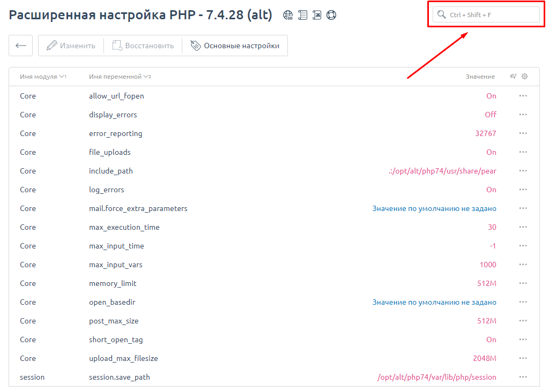
Task: Open the three-dot menu for memory_limit
Action: (523, 283)
